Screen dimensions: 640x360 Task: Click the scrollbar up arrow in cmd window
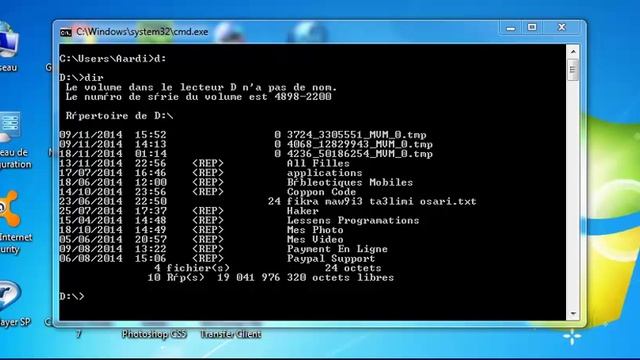(x=573, y=52)
